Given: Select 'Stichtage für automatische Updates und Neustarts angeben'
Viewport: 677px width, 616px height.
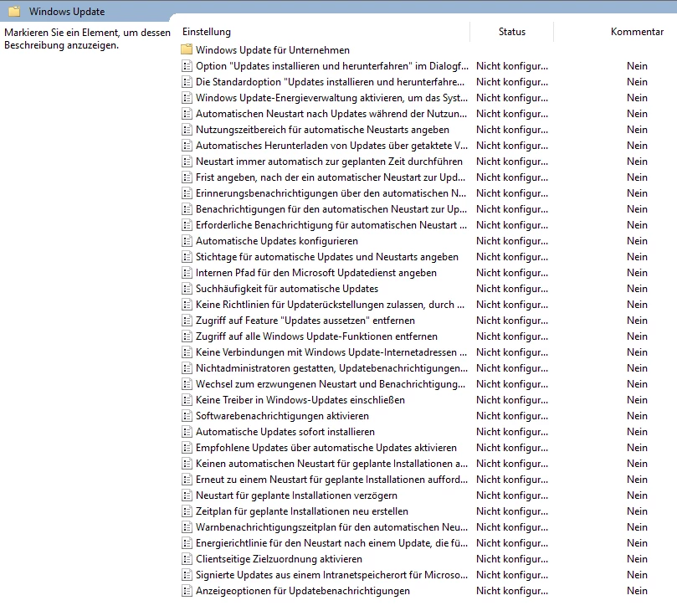Looking at the screenshot, I should pos(326,257).
